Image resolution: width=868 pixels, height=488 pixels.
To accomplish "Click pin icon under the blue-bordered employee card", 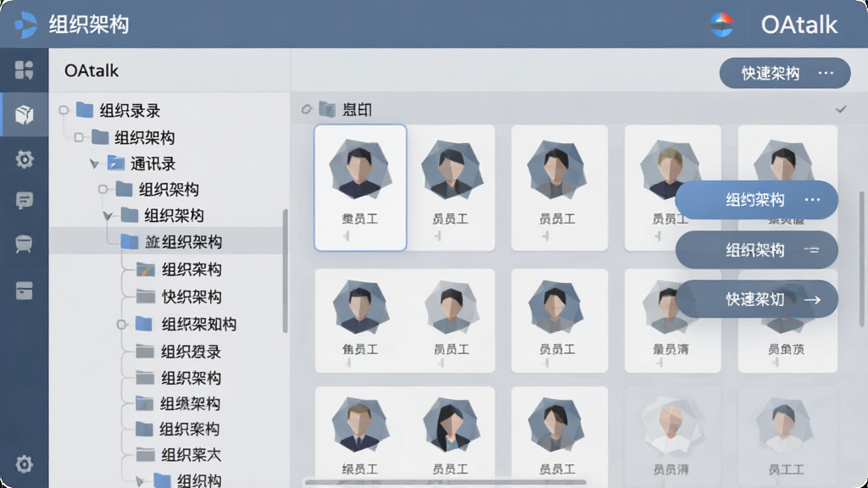I will (x=347, y=236).
